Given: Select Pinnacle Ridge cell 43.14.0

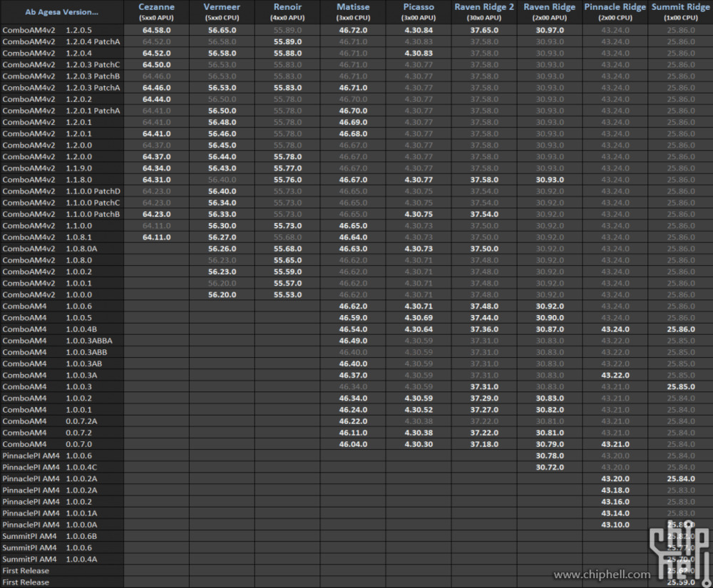Looking at the screenshot, I should point(615,513).
